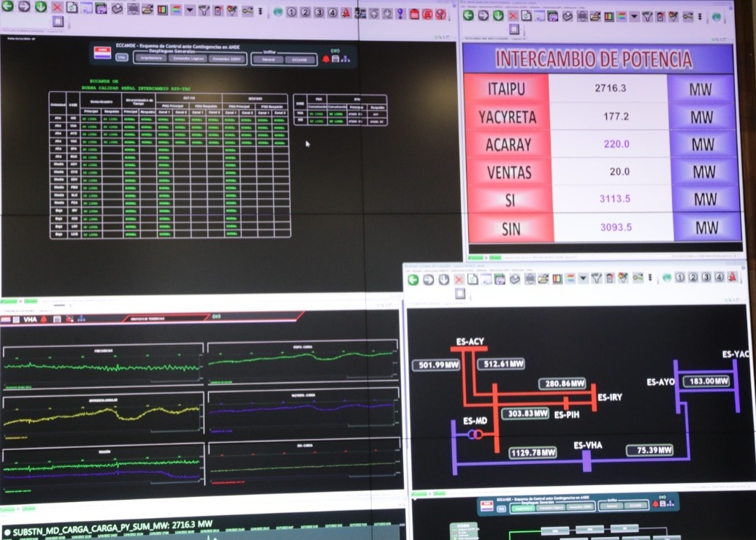Select circled number 4 in the ECCANDE window toolbar
Viewport: 756px width, 540px height.
click(332, 12)
